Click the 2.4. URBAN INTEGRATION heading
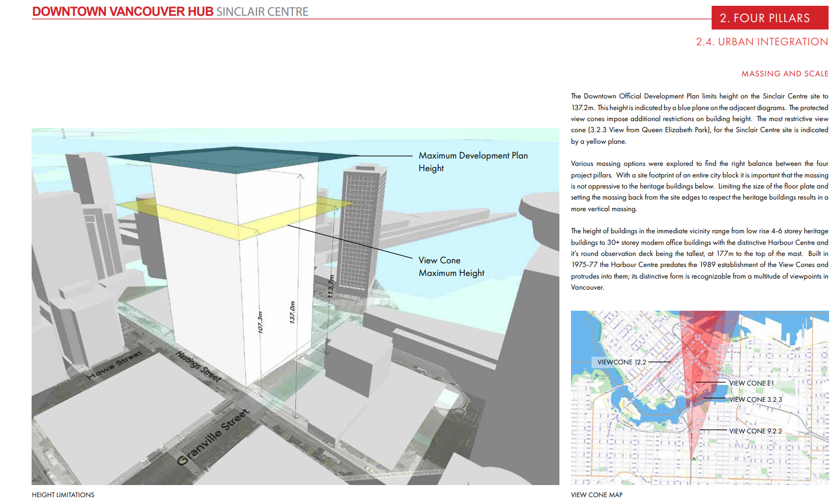The height and width of the screenshot is (504, 837). (x=762, y=42)
